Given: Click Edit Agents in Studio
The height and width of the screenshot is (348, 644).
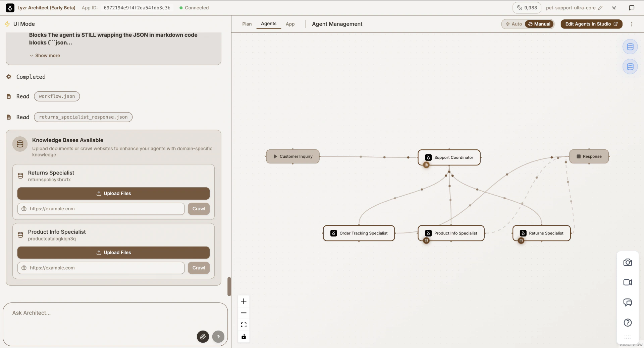Looking at the screenshot, I should [591, 24].
